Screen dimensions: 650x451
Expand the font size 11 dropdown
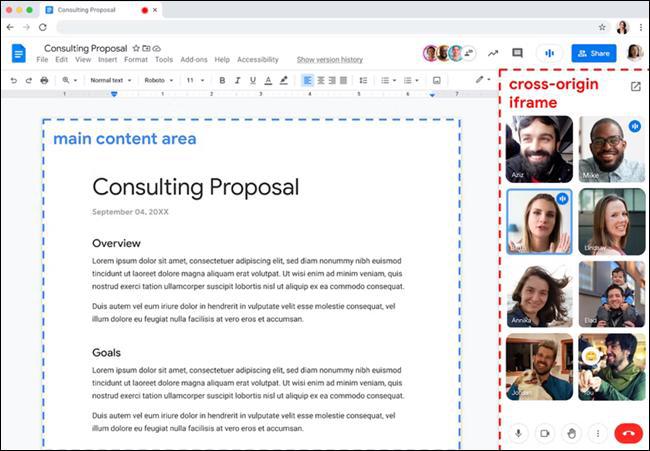[195, 80]
